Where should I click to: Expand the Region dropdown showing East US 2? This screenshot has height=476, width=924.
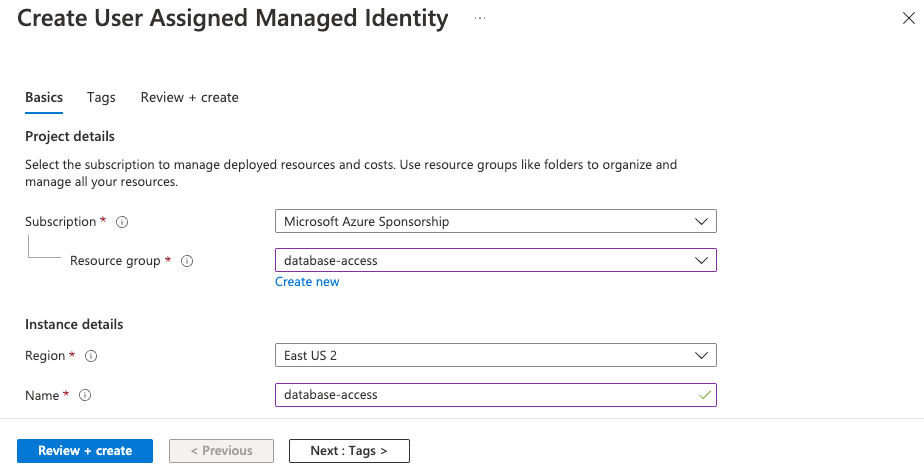coord(495,355)
